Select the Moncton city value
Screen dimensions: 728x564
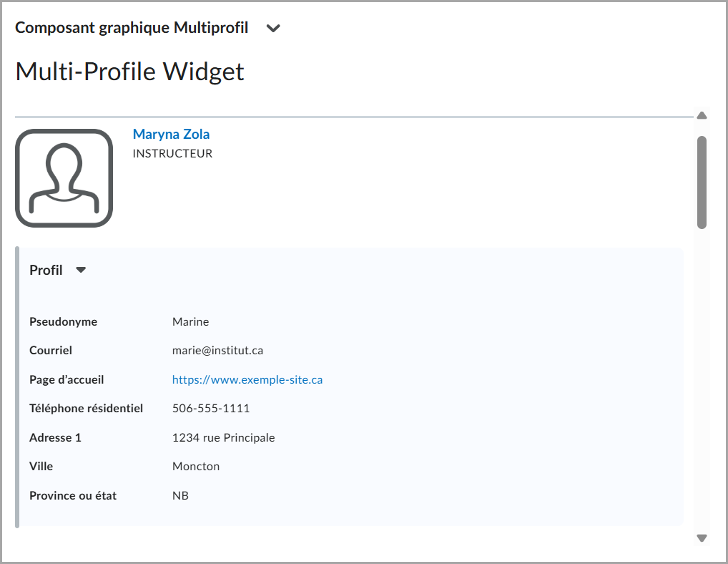195,467
